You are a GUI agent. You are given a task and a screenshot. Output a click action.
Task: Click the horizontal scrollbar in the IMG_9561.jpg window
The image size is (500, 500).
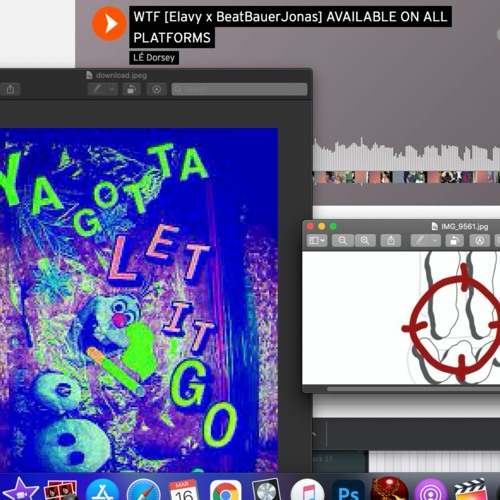click(x=413, y=389)
